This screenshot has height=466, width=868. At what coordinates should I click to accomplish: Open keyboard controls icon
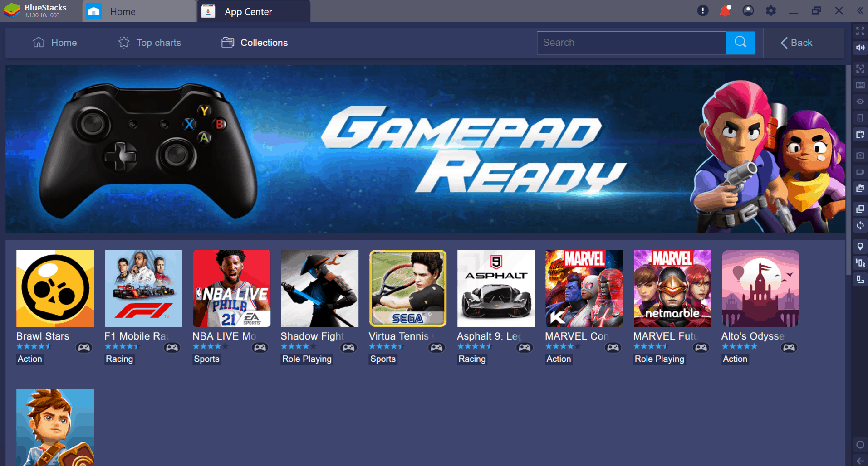[860, 85]
